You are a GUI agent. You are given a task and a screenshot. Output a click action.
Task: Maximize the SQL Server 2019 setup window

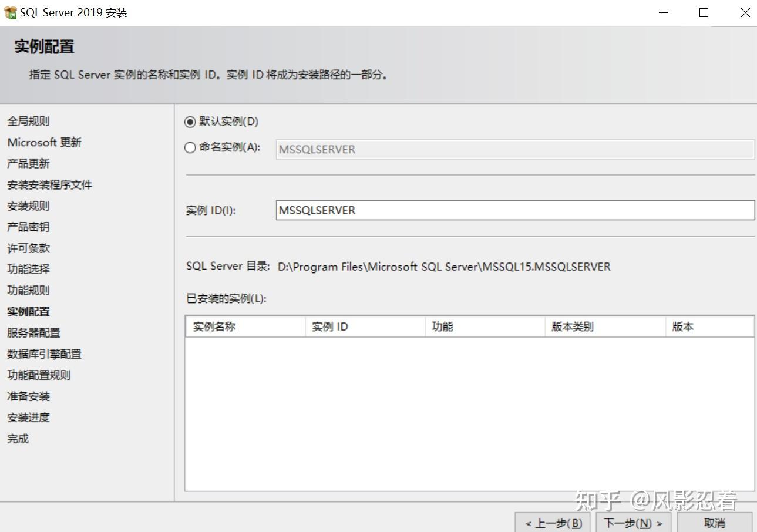point(704,13)
